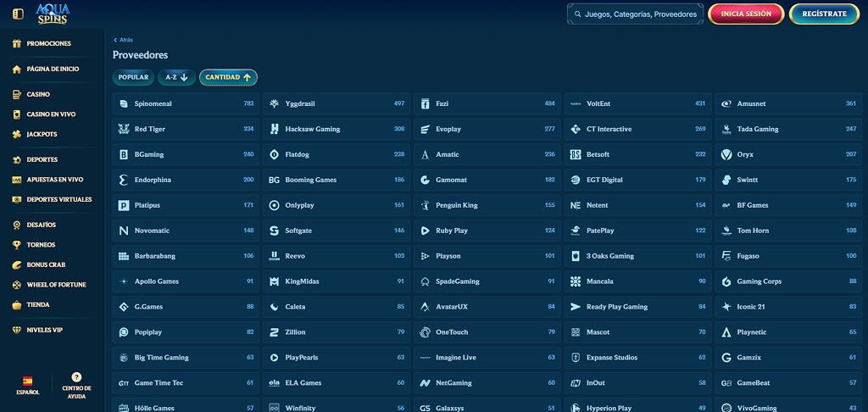Click the Promociones gift icon
868x412 pixels.
point(17,44)
